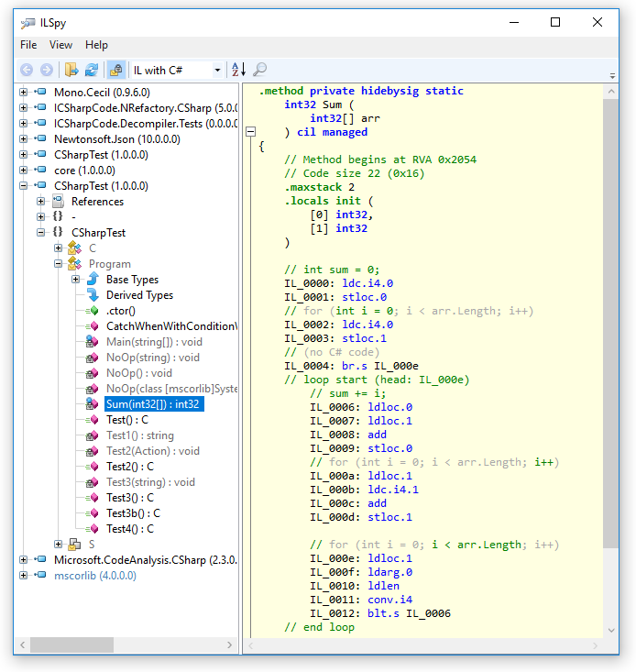Click the ldlen opcode link
Screen dimensions: 636x672
coord(383,586)
